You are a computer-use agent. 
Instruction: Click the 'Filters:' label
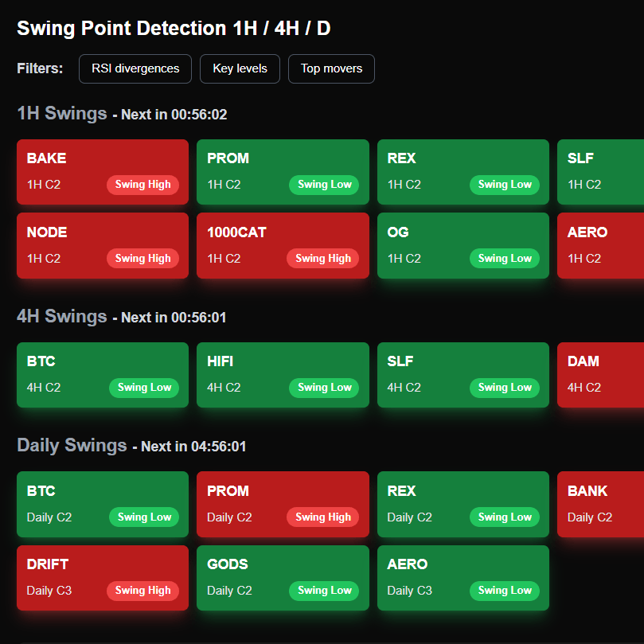click(40, 68)
